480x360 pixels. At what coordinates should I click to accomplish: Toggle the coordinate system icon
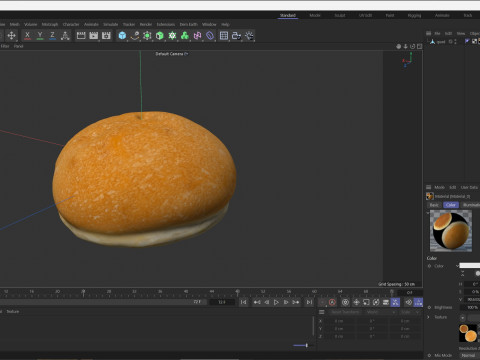click(65, 36)
